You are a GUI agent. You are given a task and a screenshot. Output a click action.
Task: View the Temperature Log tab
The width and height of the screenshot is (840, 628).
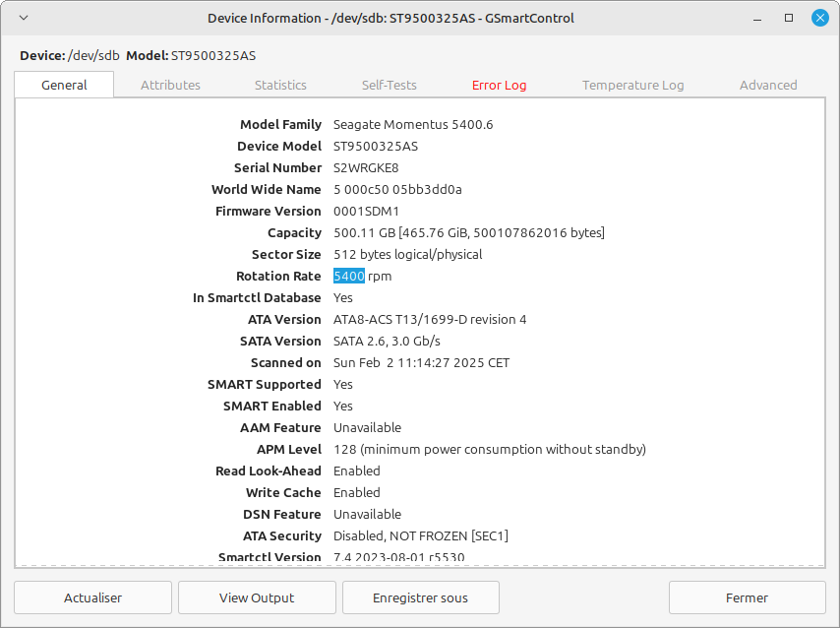632,85
